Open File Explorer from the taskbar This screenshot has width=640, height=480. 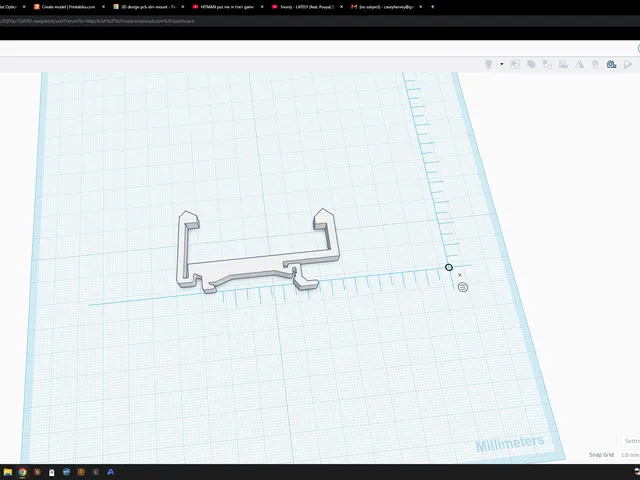8,472
